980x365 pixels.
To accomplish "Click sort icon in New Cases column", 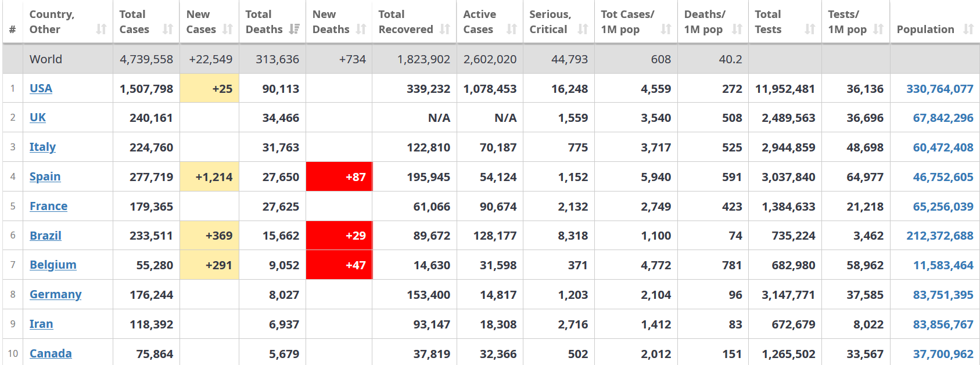I will click(228, 29).
